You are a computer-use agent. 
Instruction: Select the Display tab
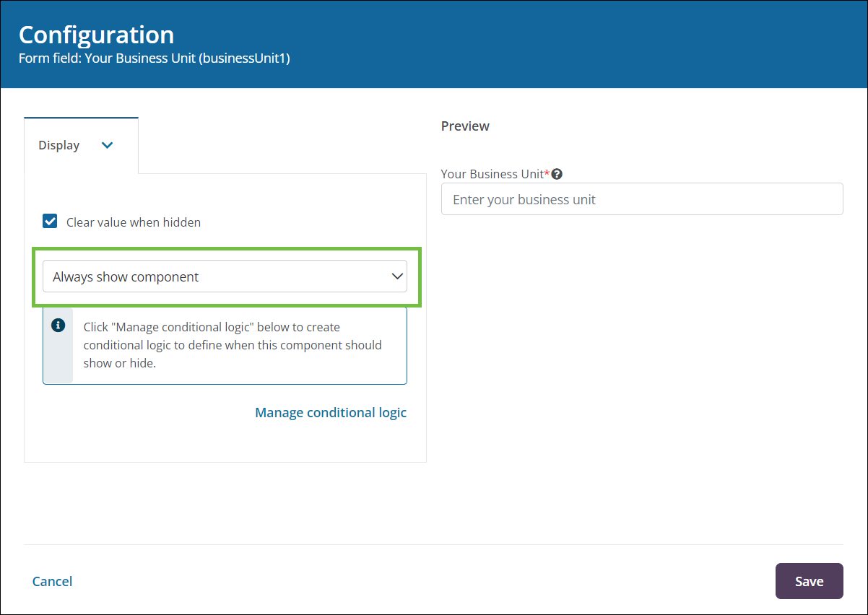(59, 145)
